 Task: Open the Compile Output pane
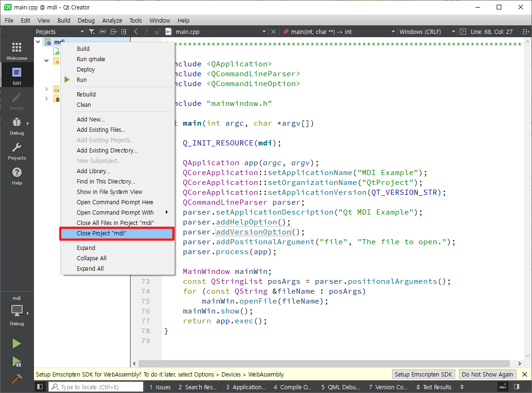(x=293, y=387)
